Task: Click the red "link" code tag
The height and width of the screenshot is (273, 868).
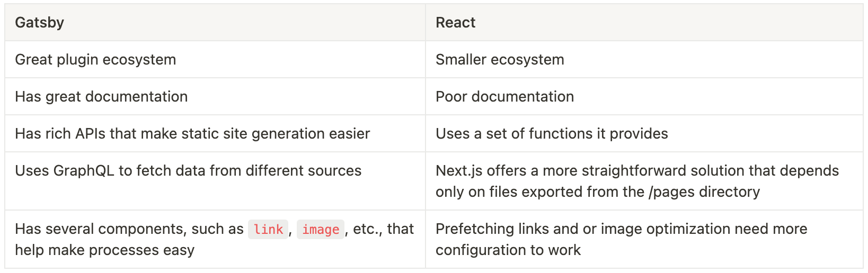Action: tap(268, 229)
